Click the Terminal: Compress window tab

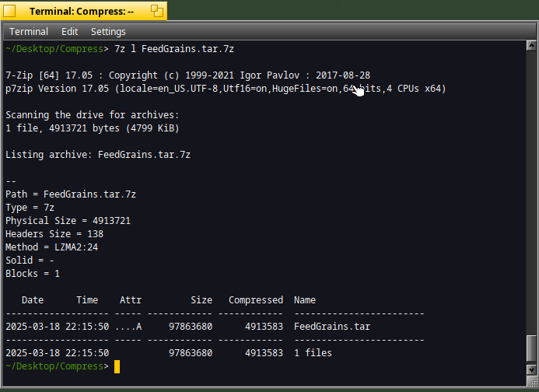[x=82, y=12]
